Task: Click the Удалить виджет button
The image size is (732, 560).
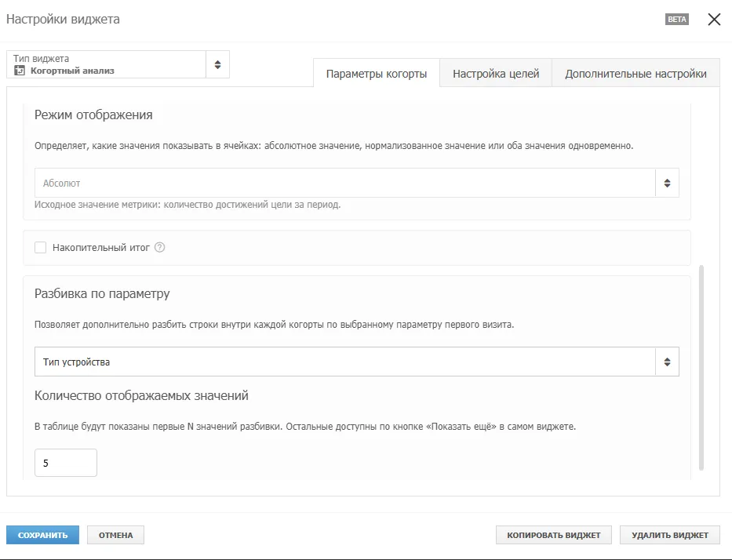Action: pos(670,535)
